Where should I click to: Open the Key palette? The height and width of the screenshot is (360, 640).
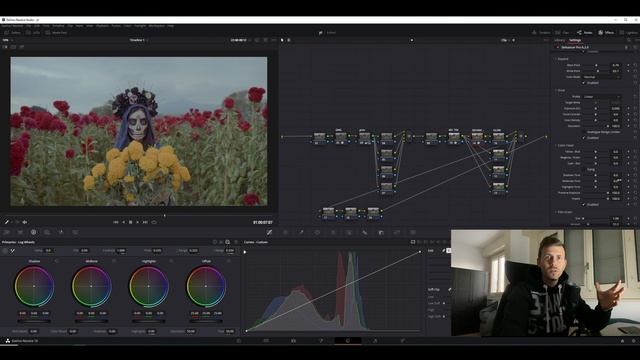point(381,232)
